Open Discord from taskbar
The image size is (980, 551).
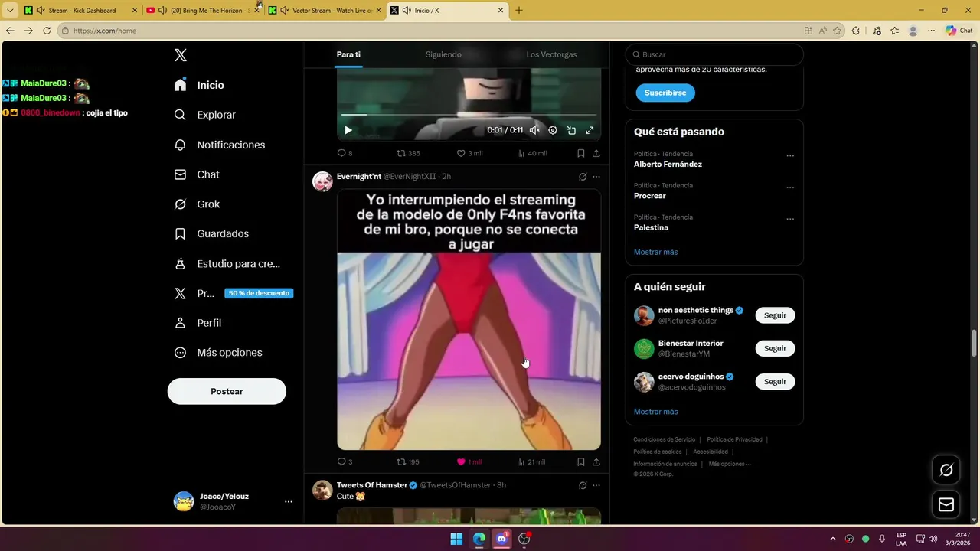tap(501, 539)
